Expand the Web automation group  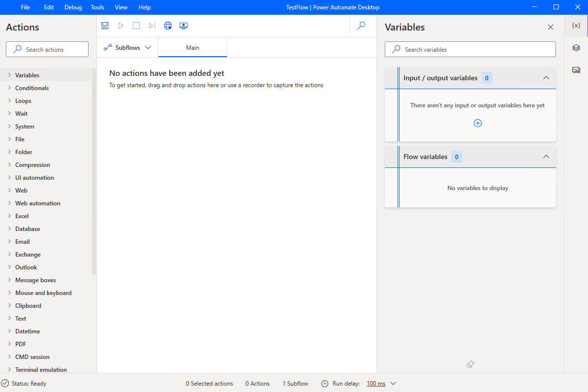(x=9, y=203)
